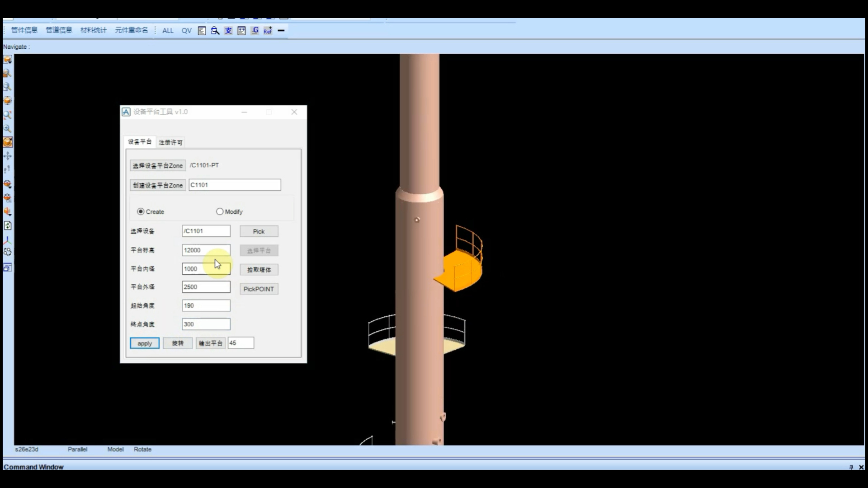Image resolution: width=868 pixels, height=488 pixels.
Task: Click the refresh document sidebar icon
Action: coord(8,225)
